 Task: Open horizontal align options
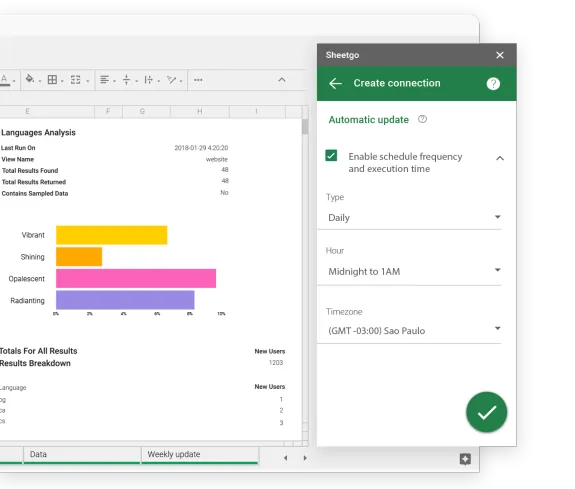[x=105, y=80]
